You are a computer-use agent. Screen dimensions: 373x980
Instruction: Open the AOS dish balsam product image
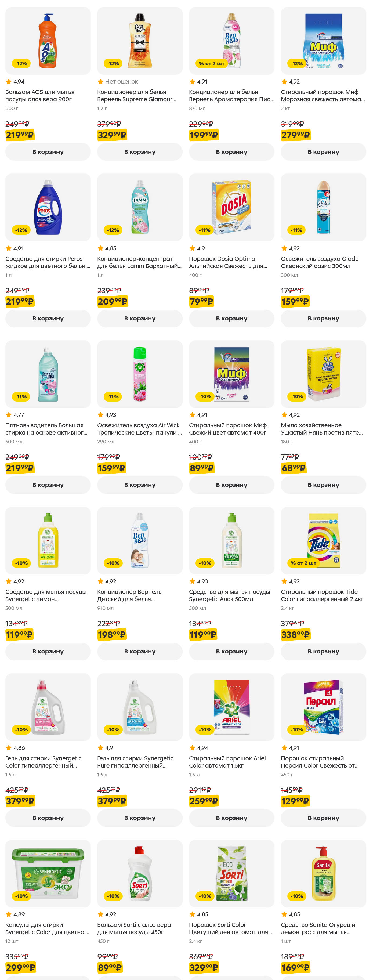pos(48,41)
